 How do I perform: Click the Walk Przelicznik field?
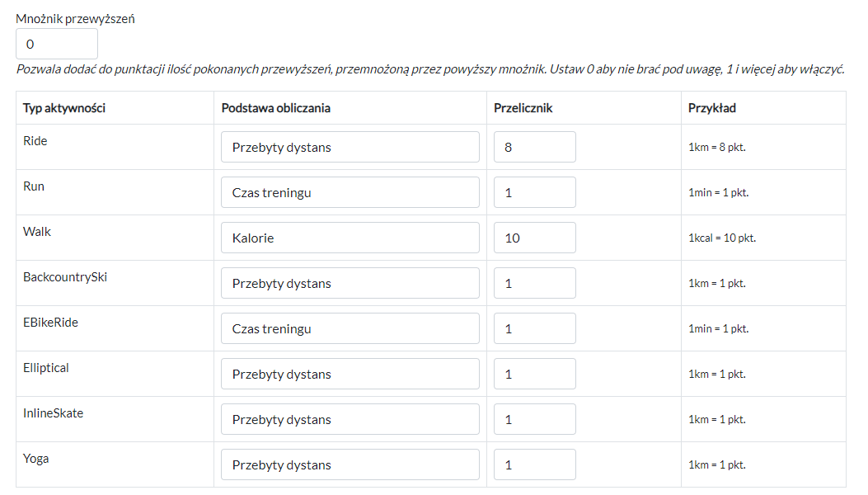pyautogui.click(x=534, y=238)
